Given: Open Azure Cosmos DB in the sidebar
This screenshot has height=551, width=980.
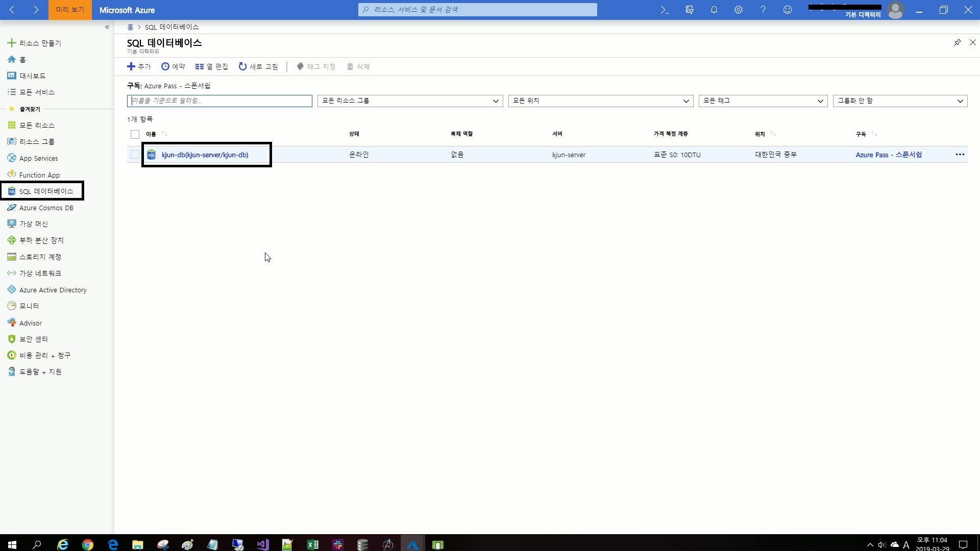Looking at the screenshot, I should point(46,208).
